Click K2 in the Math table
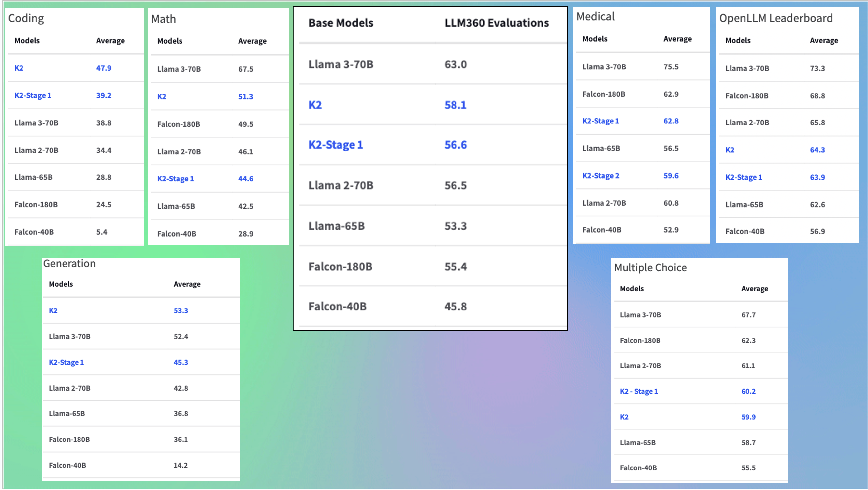 point(162,96)
